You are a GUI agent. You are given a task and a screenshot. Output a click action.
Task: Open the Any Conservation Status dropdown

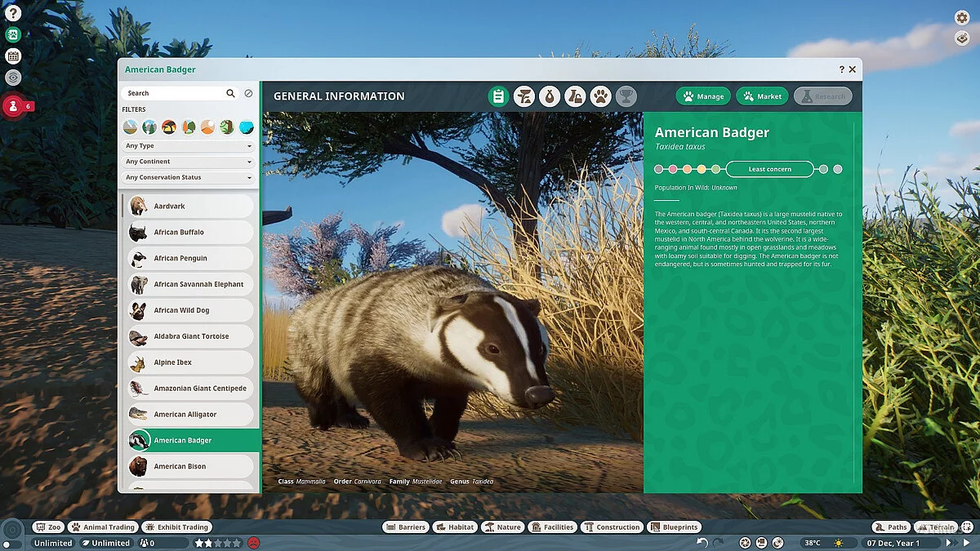tap(188, 177)
